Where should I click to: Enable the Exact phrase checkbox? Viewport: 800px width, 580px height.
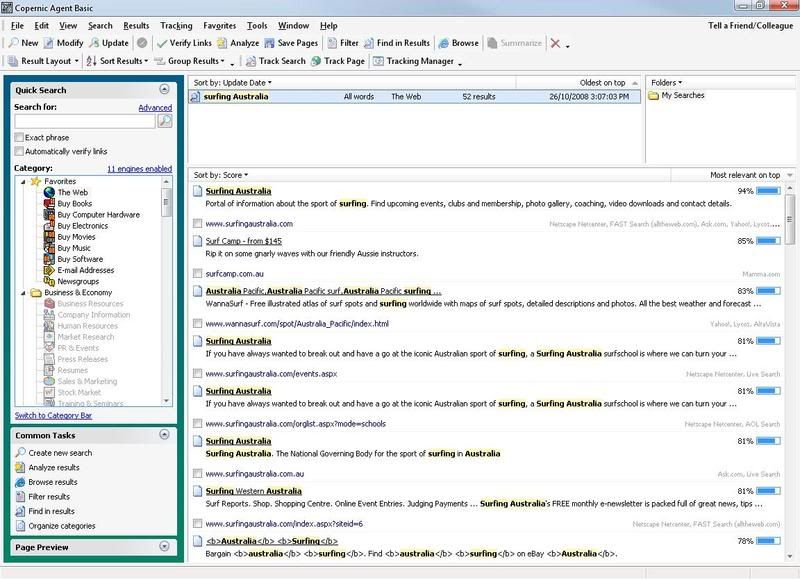coord(20,137)
